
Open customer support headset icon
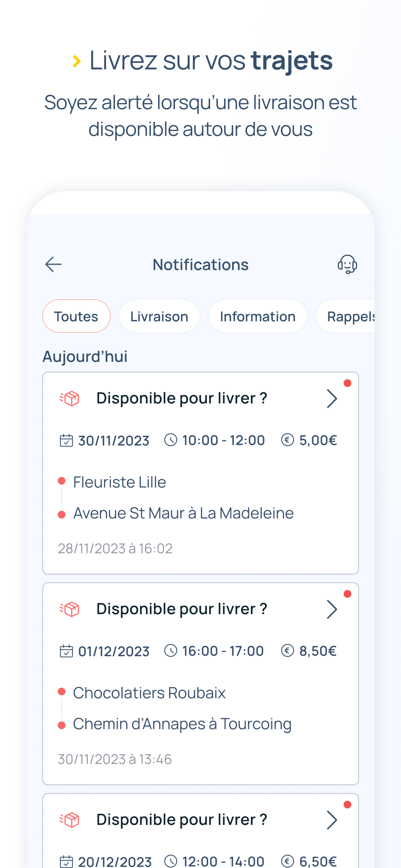pos(347,264)
